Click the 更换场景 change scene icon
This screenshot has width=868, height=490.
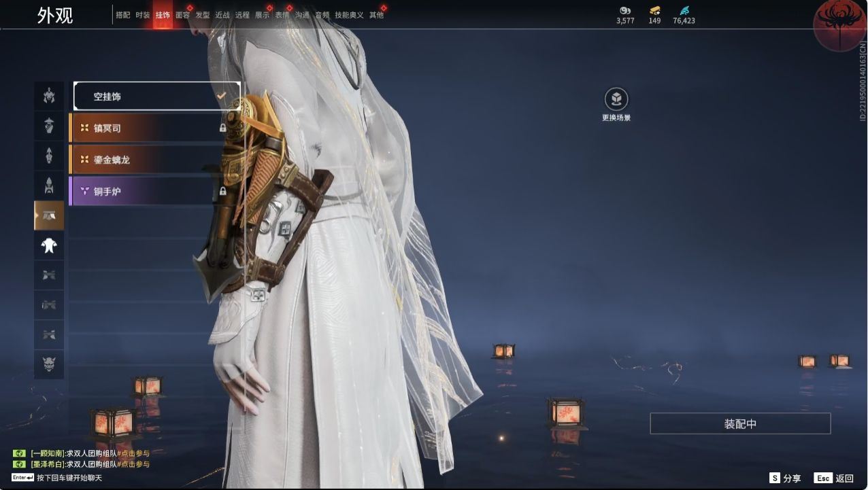click(x=616, y=100)
